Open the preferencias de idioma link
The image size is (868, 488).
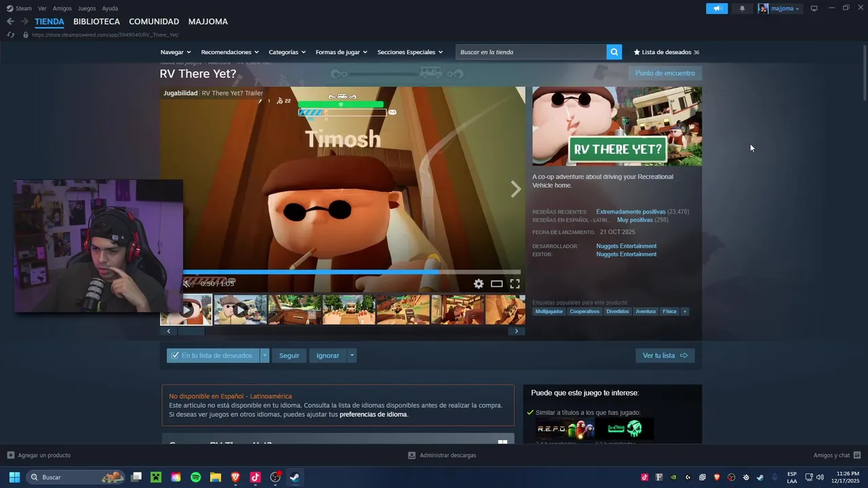pyautogui.click(x=373, y=415)
